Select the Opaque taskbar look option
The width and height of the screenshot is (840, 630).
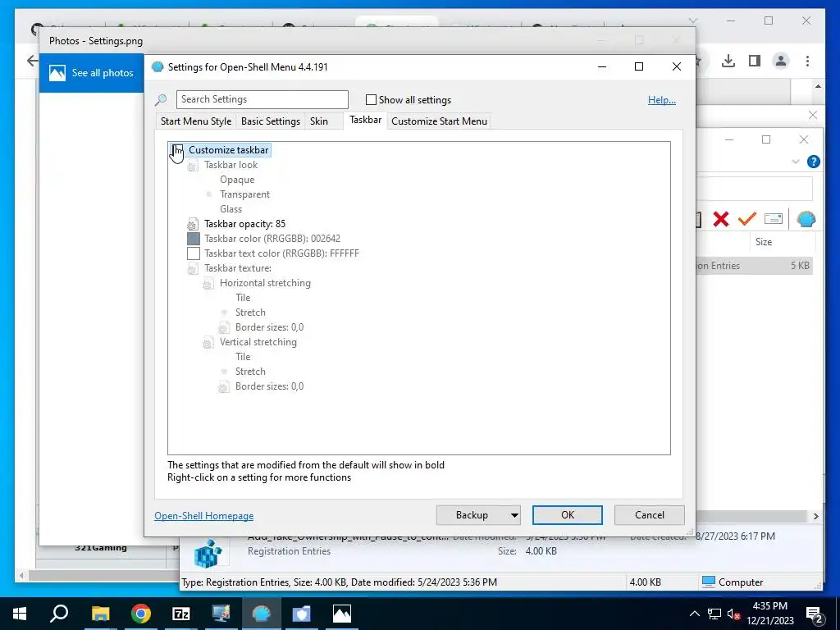(x=237, y=180)
